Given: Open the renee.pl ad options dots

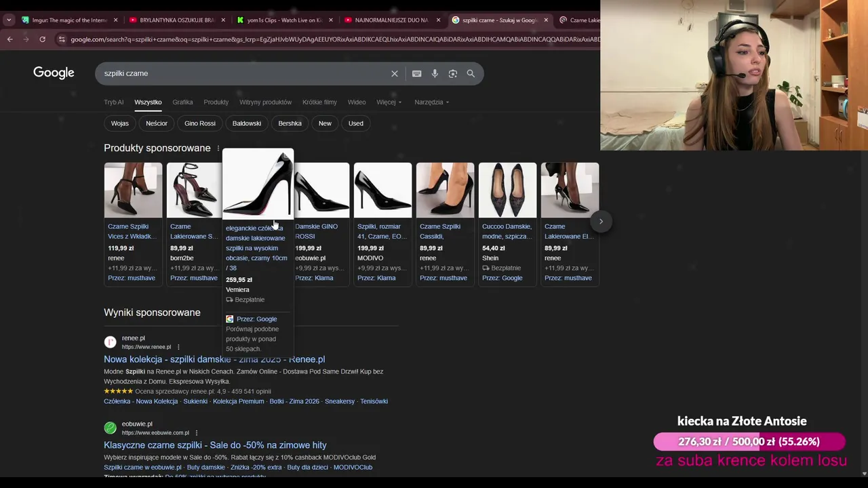Looking at the screenshot, I should point(178,347).
